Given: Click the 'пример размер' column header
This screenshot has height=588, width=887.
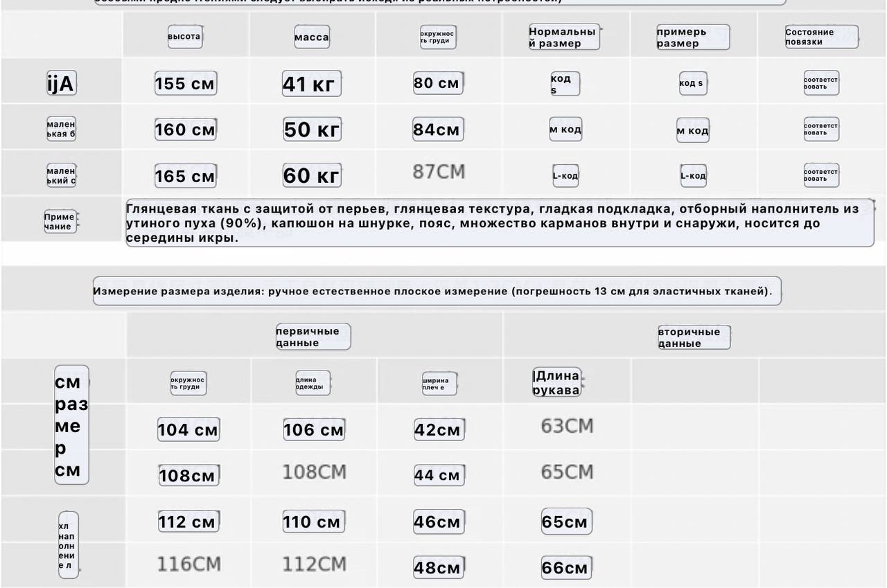Looking at the screenshot, I should (x=693, y=37).
